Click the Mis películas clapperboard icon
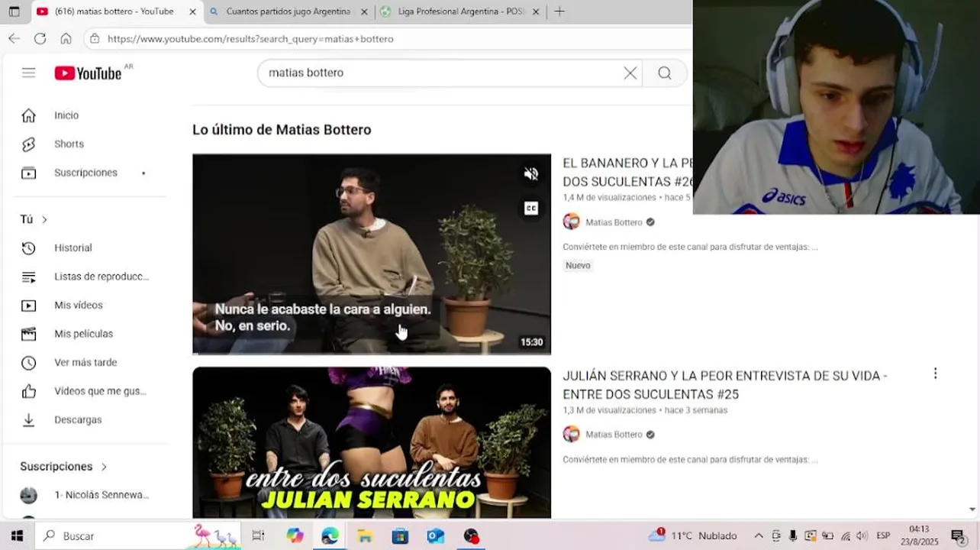The image size is (980, 550). coord(28,334)
